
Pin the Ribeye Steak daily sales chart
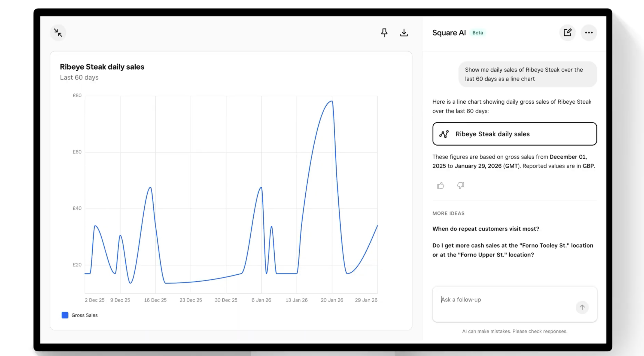384,33
